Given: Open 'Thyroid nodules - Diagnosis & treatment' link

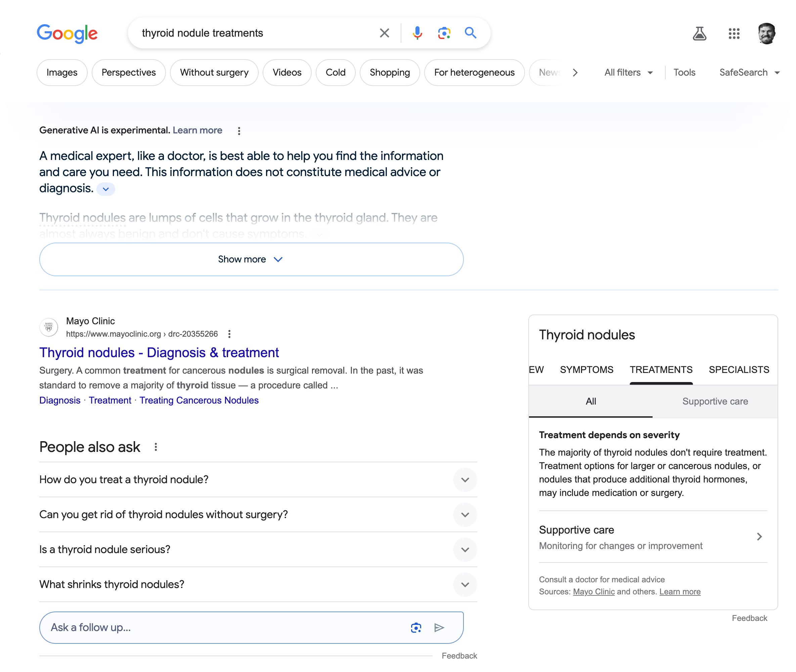Looking at the screenshot, I should pos(159,353).
